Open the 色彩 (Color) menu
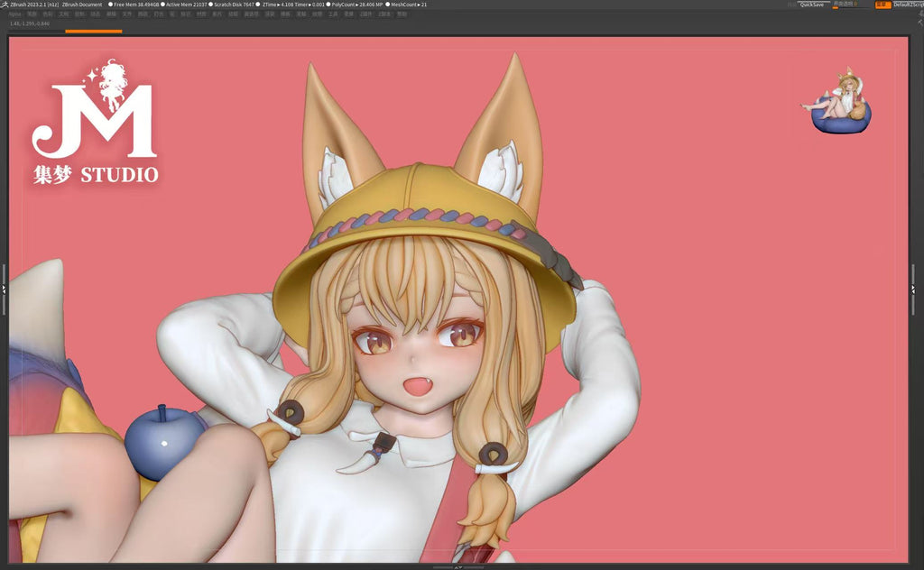This screenshot has width=924, height=570. point(48,14)
